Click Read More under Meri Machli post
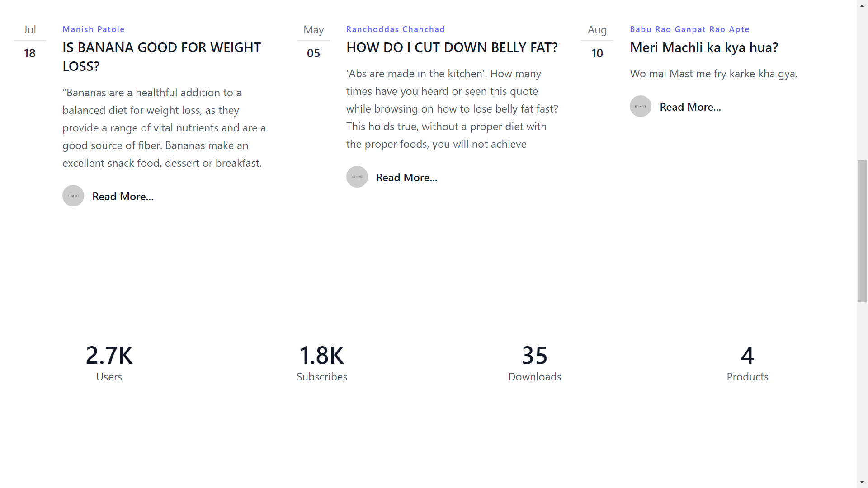Screen dimensions: 868x488 tap(690, 107)
